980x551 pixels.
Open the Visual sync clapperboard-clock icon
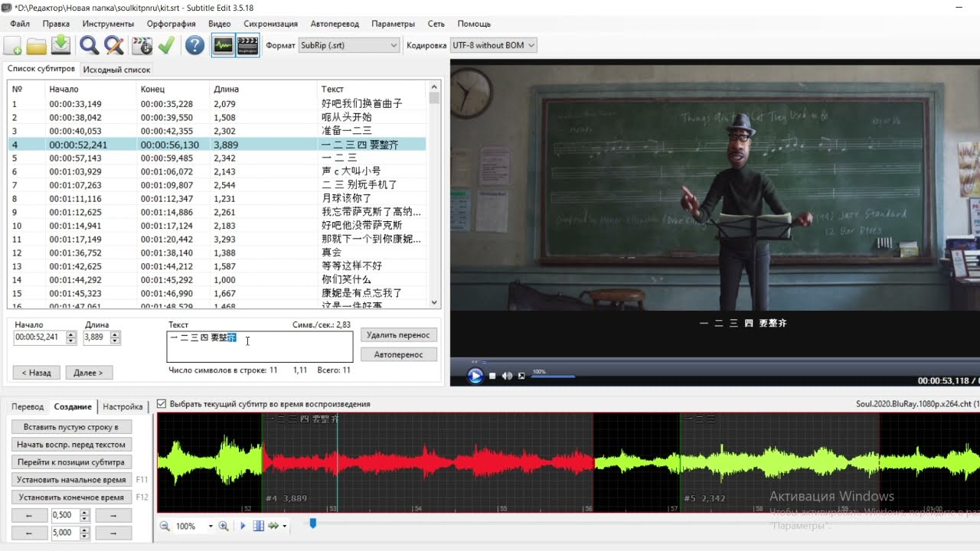point(142,45)
